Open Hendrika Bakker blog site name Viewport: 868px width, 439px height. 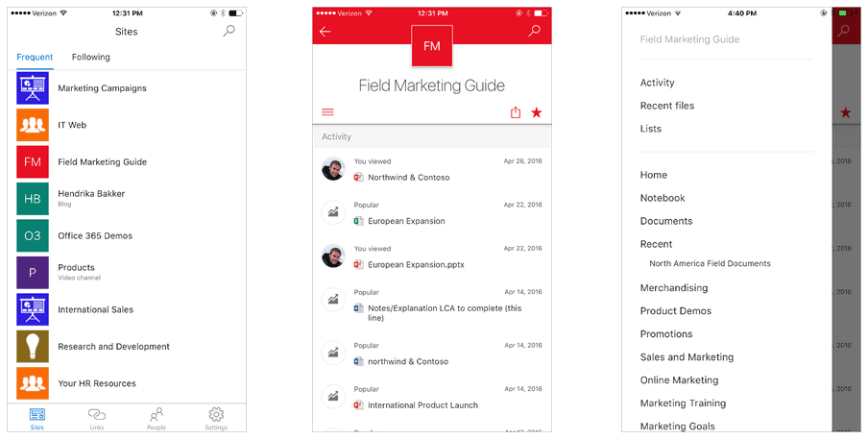91,194
